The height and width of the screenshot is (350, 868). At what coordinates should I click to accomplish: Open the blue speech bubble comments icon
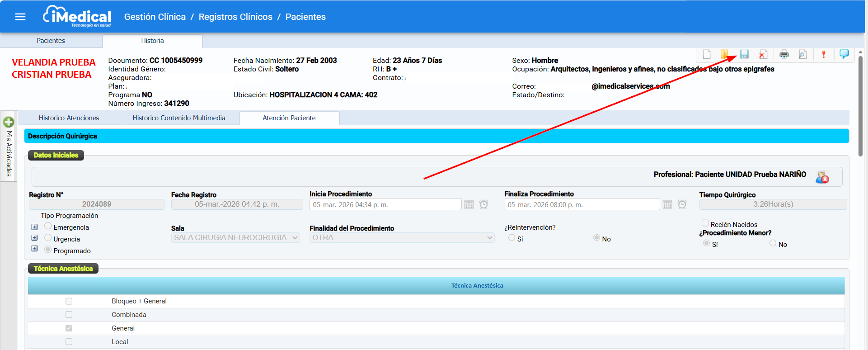click(844, 54)
